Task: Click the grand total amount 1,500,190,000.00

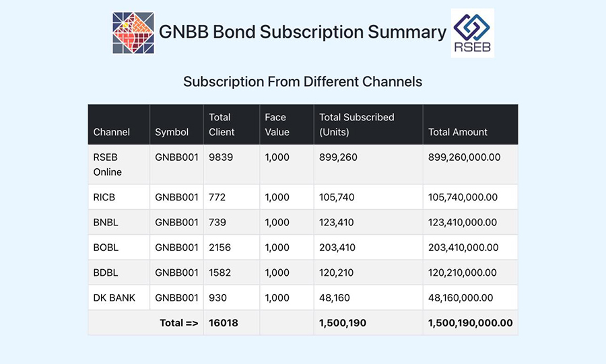Action: point(471,323)
